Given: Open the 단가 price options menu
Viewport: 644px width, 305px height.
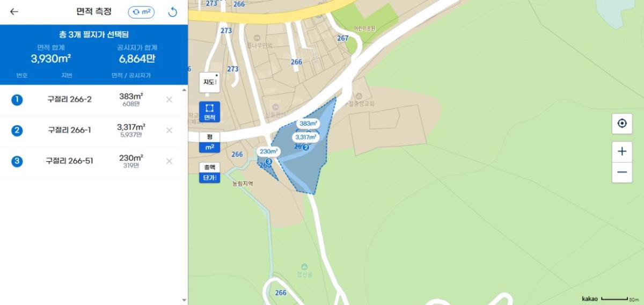Looking at the screenshot, I should (209, 178).
